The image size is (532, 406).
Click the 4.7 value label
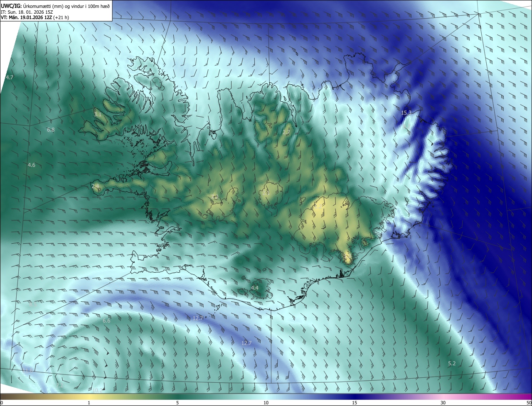point(10,78)
